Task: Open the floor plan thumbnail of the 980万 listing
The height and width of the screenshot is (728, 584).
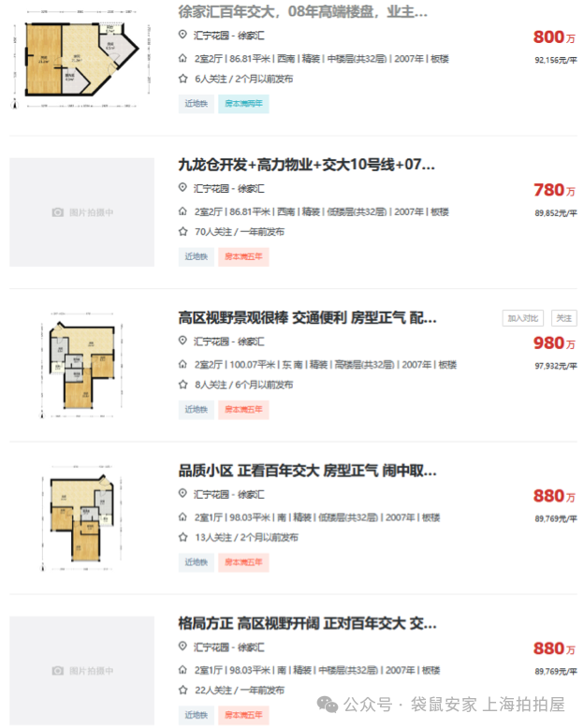Action: pos(81,364)
